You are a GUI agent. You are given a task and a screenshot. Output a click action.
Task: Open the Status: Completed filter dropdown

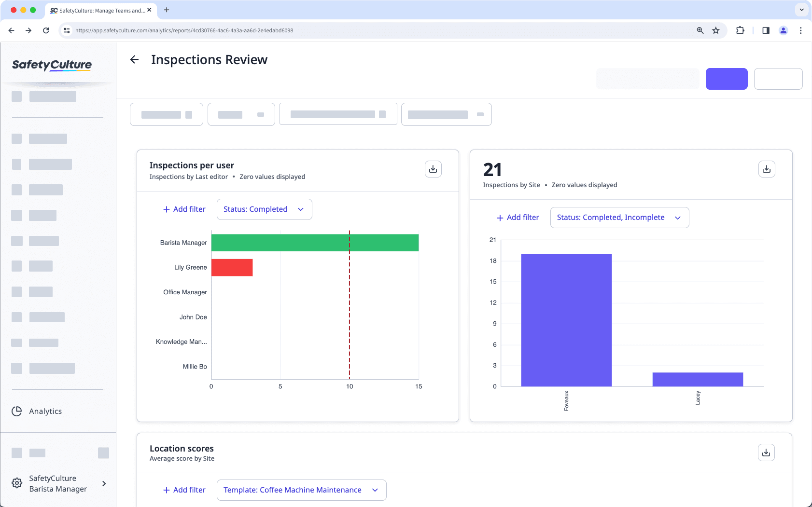pyautogui.click(x=264, y=209)
